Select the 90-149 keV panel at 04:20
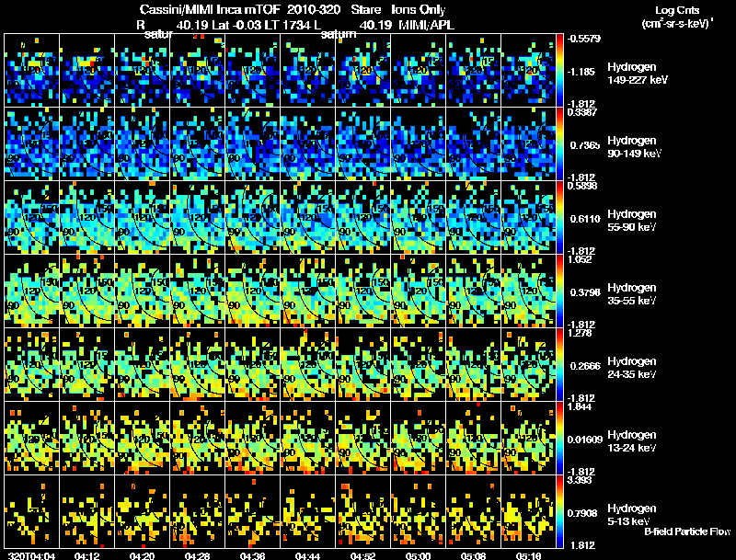The image size is (736, 560). coord(143,144)
